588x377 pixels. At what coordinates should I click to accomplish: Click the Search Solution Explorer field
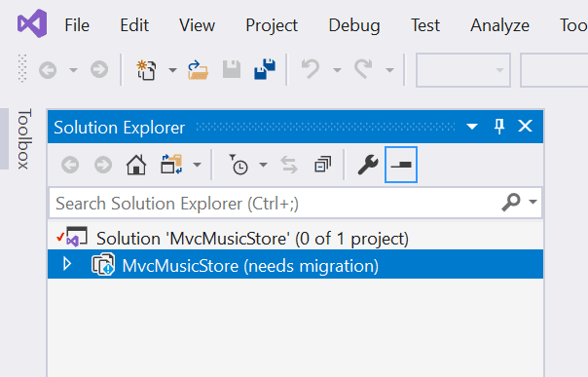296,203
